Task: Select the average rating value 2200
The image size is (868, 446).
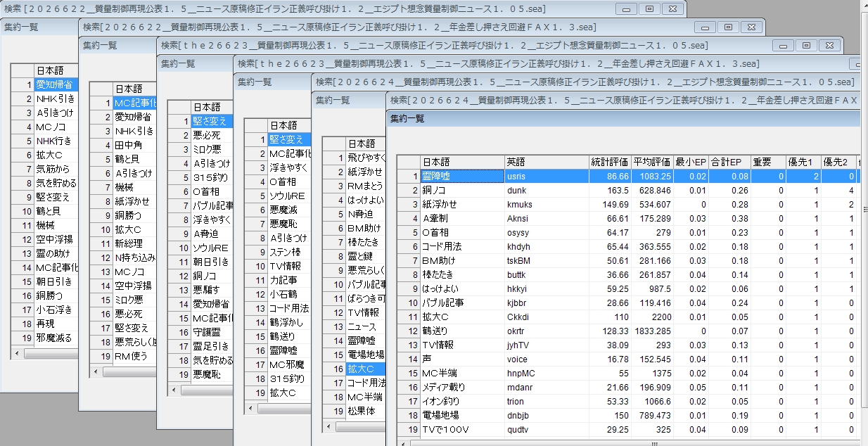Action: tap(652, 317)
